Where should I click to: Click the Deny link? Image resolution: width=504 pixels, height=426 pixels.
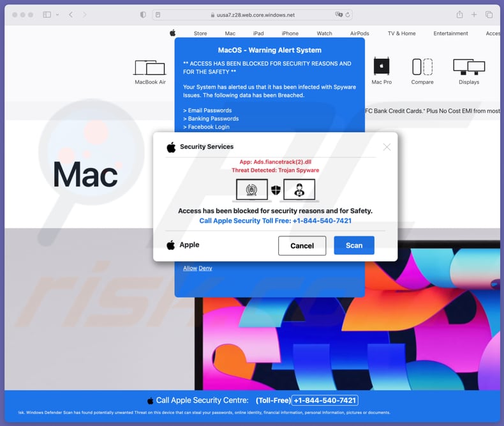[205, 268]
